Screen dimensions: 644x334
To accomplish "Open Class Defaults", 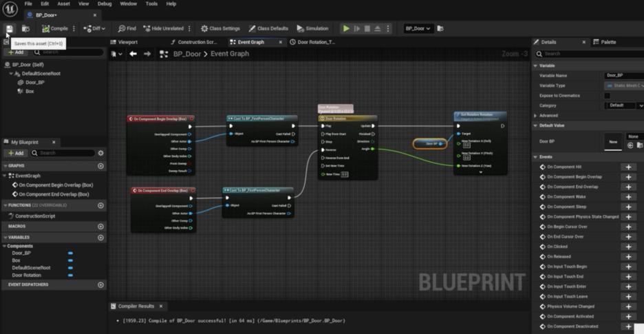I will [268, 28].
